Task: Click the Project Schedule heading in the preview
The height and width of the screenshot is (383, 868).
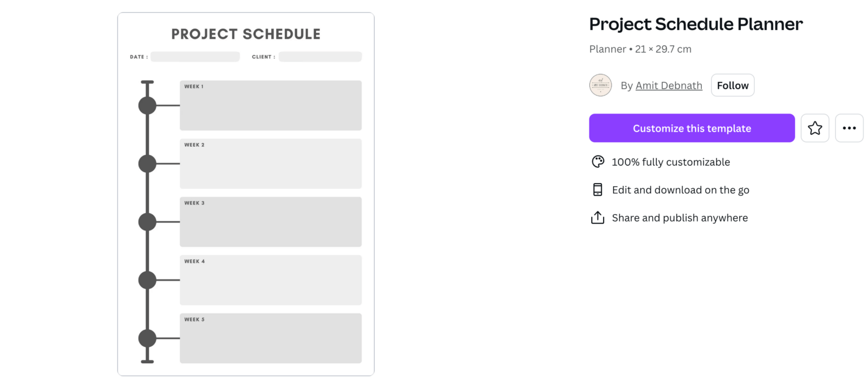Action: 246,34
